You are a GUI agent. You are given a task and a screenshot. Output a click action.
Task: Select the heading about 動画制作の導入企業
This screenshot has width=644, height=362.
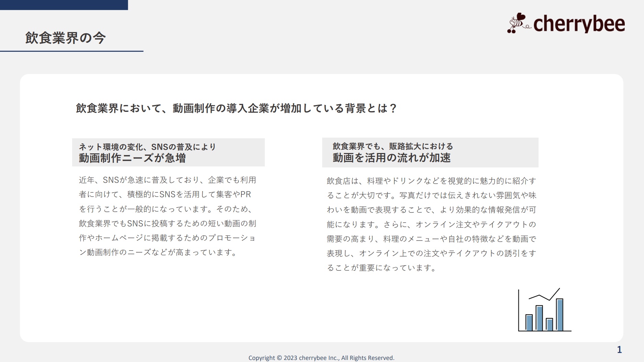(236, 108)
